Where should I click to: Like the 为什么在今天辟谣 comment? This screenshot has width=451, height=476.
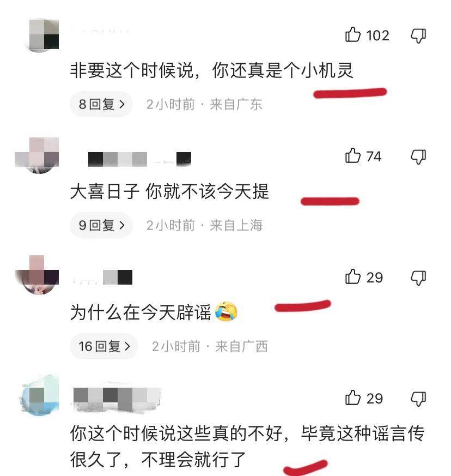pos(353,276)
